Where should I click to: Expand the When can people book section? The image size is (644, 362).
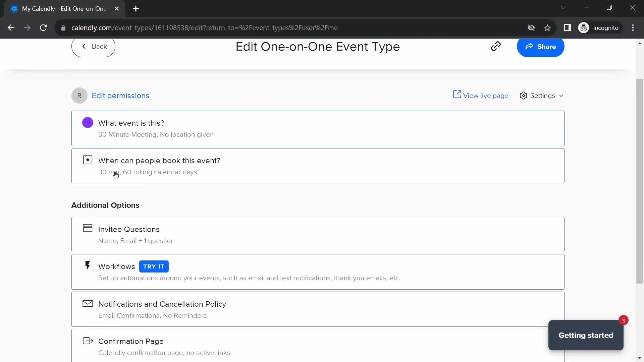pos(318,166)
